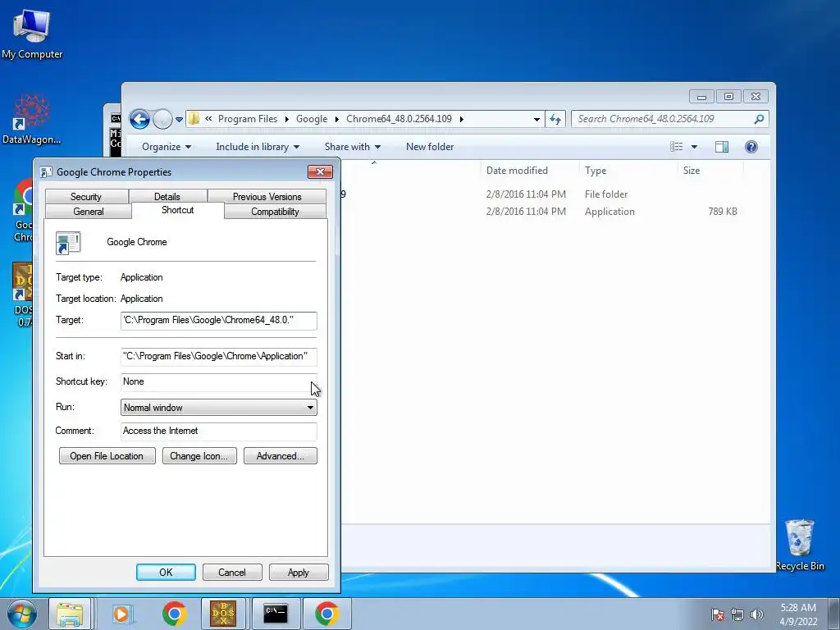840x630 pixels.
Task: Click Explorer's forward navigation arrow
Action: tap(162, 119)
